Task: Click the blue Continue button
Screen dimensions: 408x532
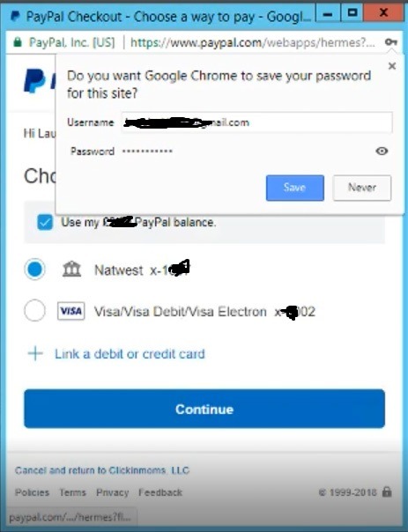Action: pyautogui.click(x=204, y=409)
